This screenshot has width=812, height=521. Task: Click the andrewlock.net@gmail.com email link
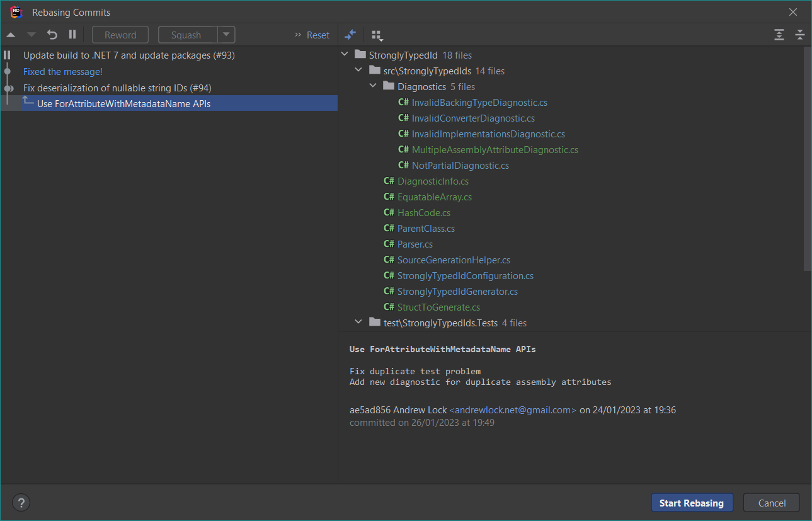[513, 410]
